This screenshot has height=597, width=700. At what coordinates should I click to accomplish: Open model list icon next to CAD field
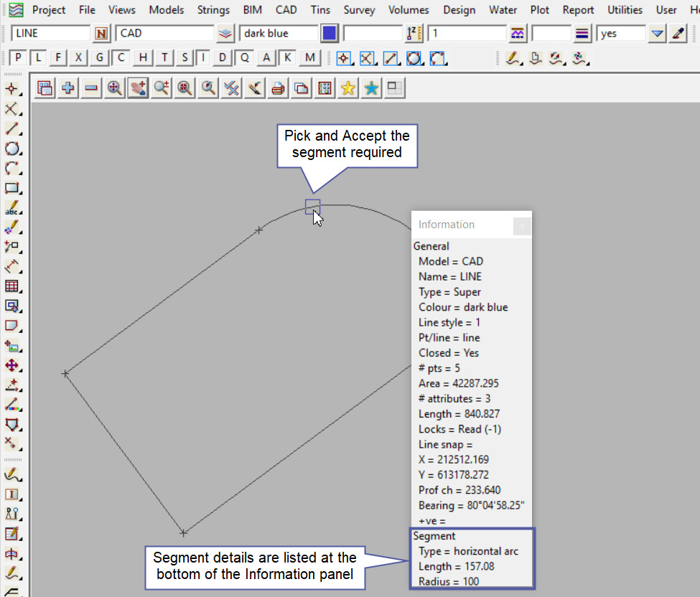coord(226,33)
